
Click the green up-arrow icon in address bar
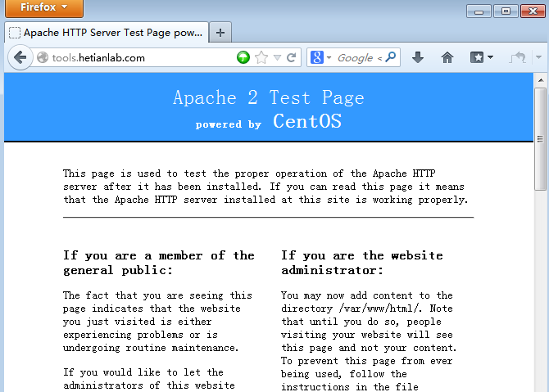[x=243, y=57]
